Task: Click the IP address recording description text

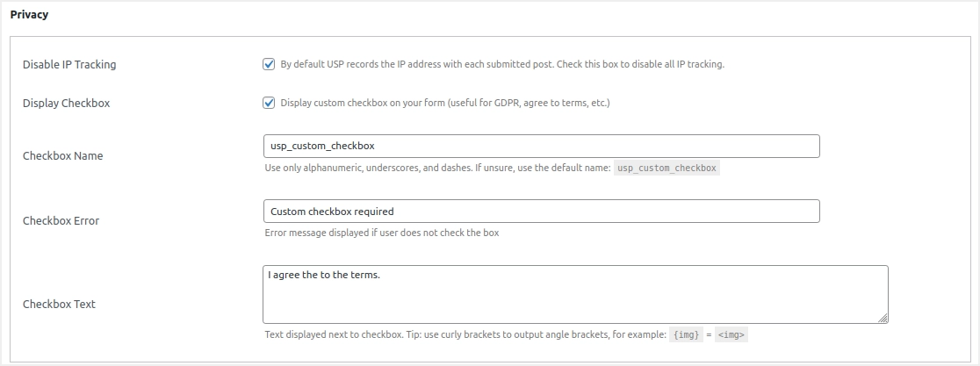Action: click(501, 64)
